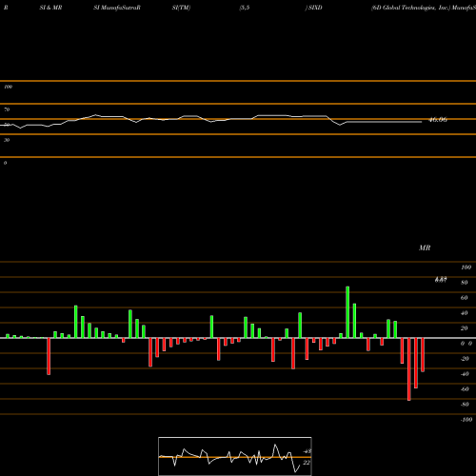
Task: Select the '(5,5' parameter text in header
Action: click(x=245, y=8)
